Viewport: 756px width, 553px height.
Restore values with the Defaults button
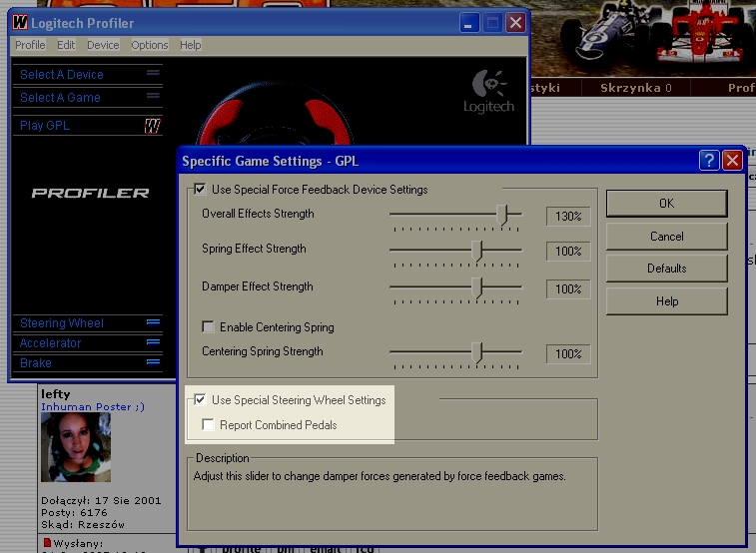666,269
